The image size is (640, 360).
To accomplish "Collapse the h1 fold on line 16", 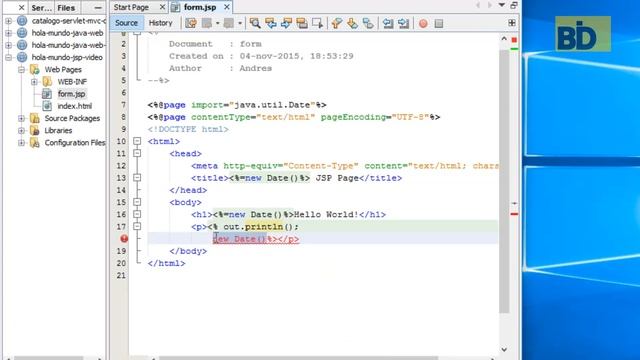I will [x=137, y=214].
